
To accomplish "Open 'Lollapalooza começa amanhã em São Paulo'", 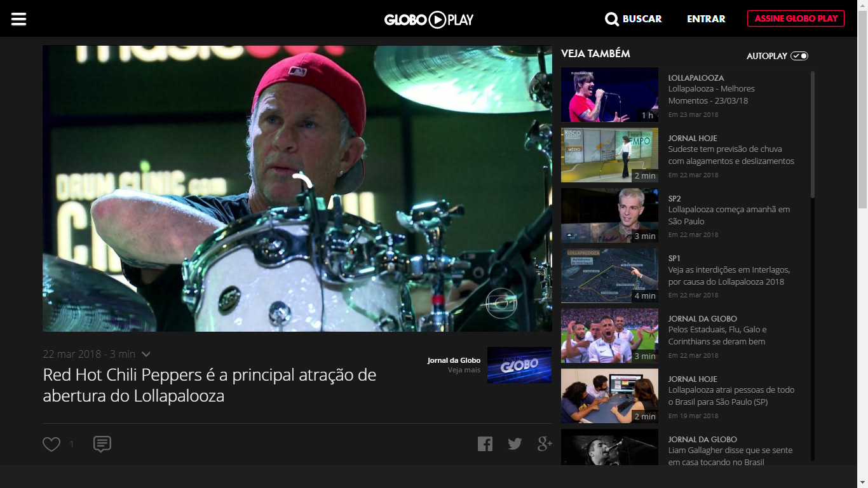I will (729, 215).
